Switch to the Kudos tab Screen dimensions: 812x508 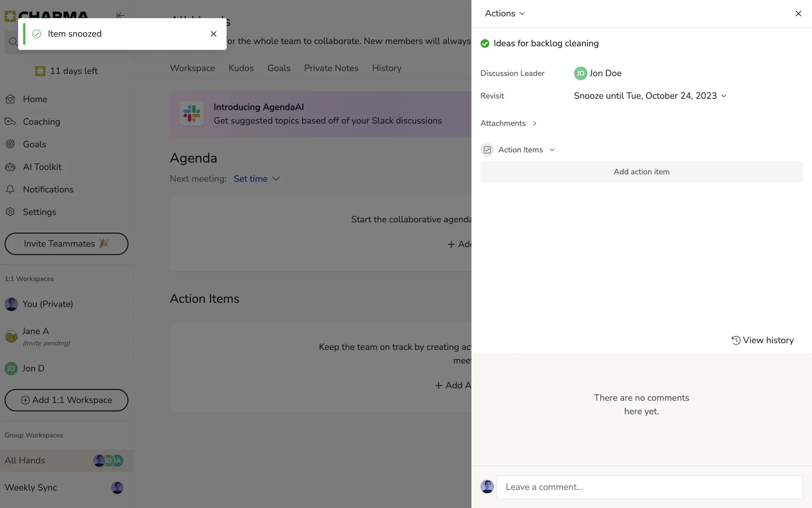tap(241, 68)
